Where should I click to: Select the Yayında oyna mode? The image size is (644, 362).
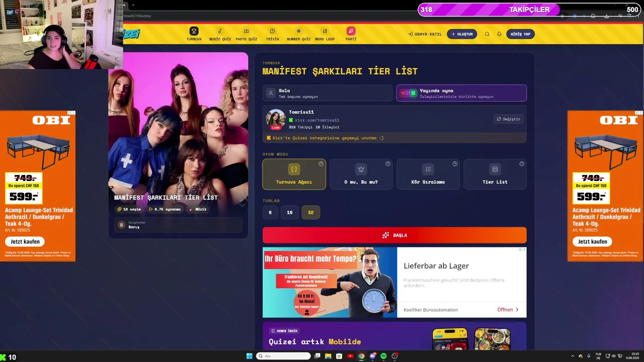461,93
